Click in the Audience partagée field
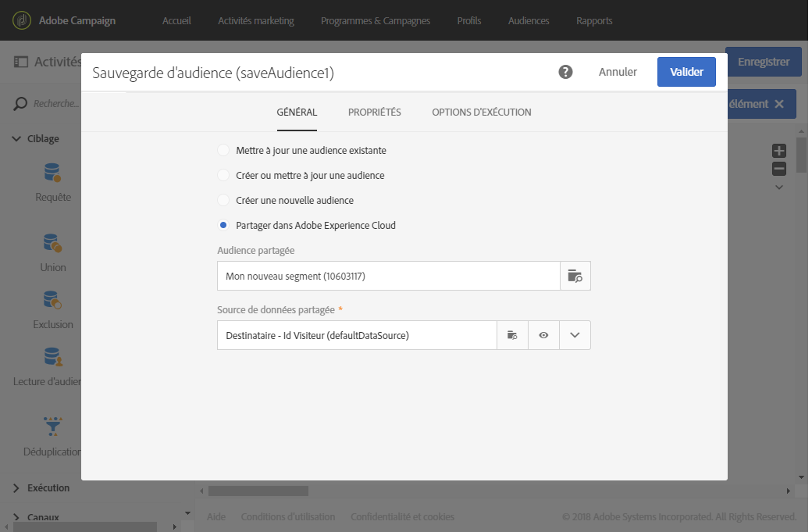Viewport: 812px width, 532px height. [388, 276]
